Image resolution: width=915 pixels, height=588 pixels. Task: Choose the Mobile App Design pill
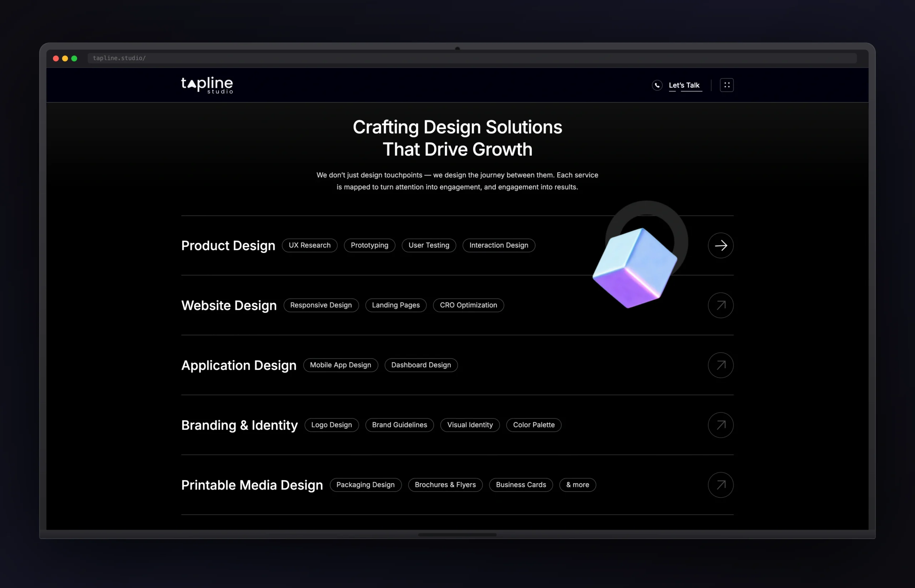pyautogui.click(x=340, y=365)
